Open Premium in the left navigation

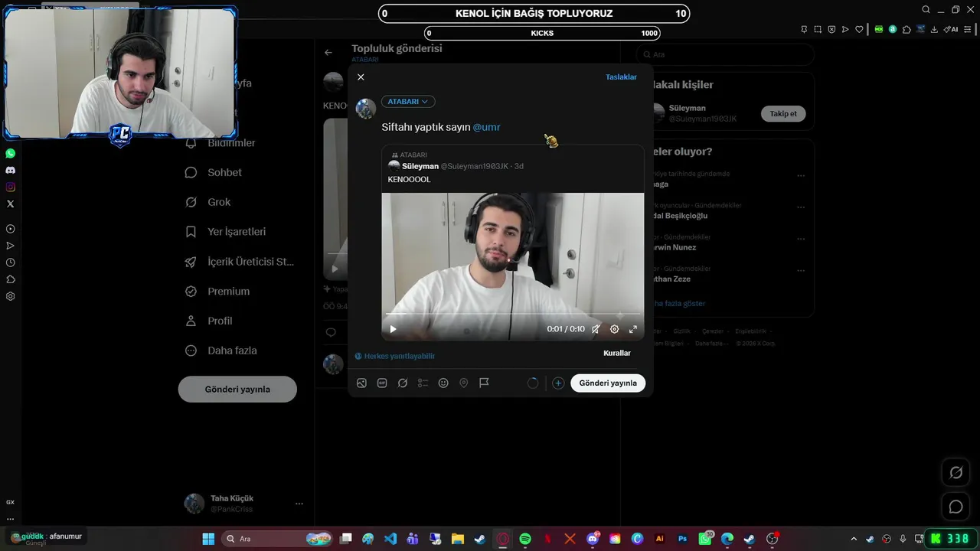coord(217,292)
